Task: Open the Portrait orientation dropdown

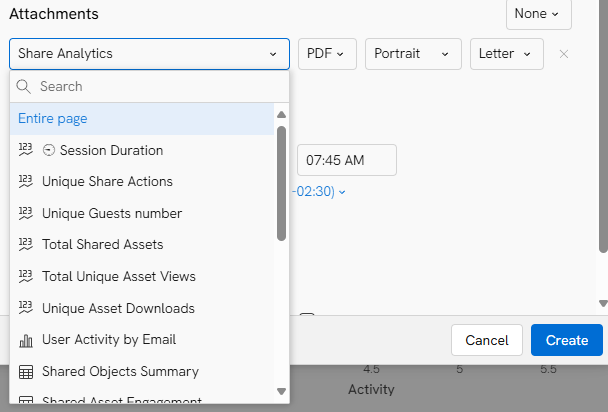Action: tap(413, 54)
